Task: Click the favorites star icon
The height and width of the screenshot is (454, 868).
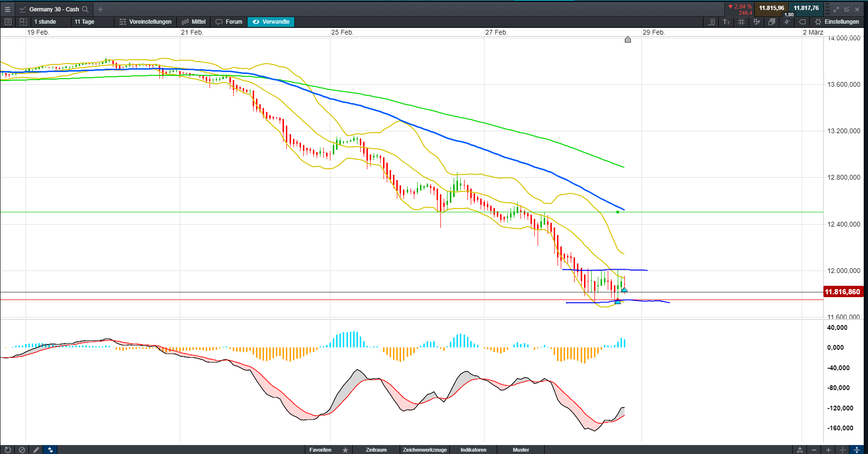Action: point(345,450)
